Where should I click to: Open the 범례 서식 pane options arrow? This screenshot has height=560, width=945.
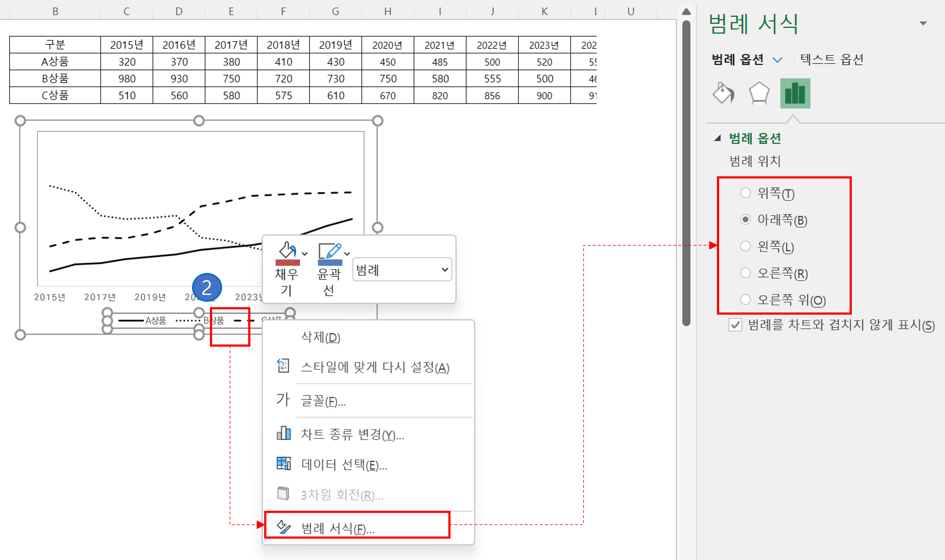[923, 24]
